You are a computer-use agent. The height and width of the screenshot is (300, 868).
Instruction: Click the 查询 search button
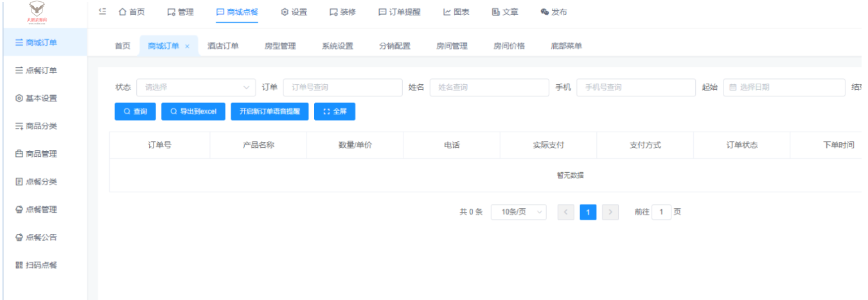(135, 111)
